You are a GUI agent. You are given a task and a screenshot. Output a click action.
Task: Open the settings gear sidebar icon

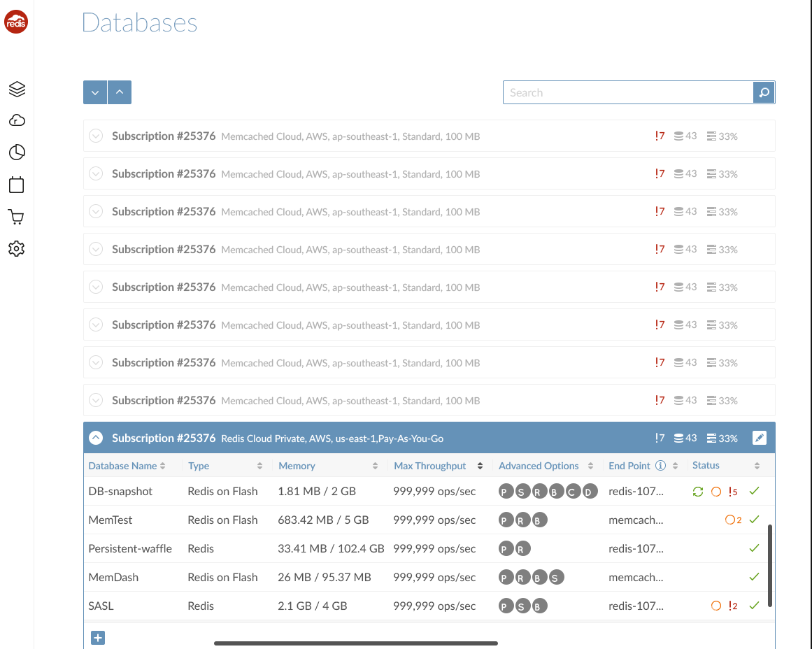coord(17,248)
